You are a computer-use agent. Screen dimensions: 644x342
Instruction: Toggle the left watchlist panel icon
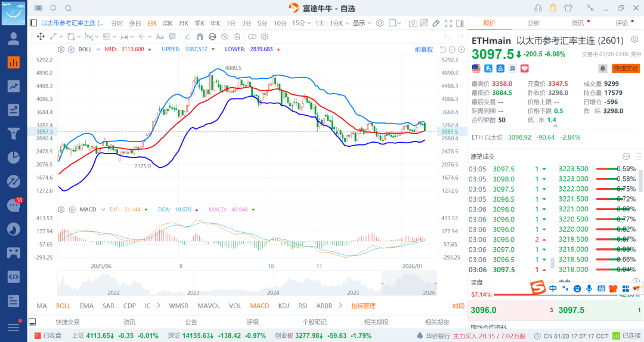(x=33, y=23)
